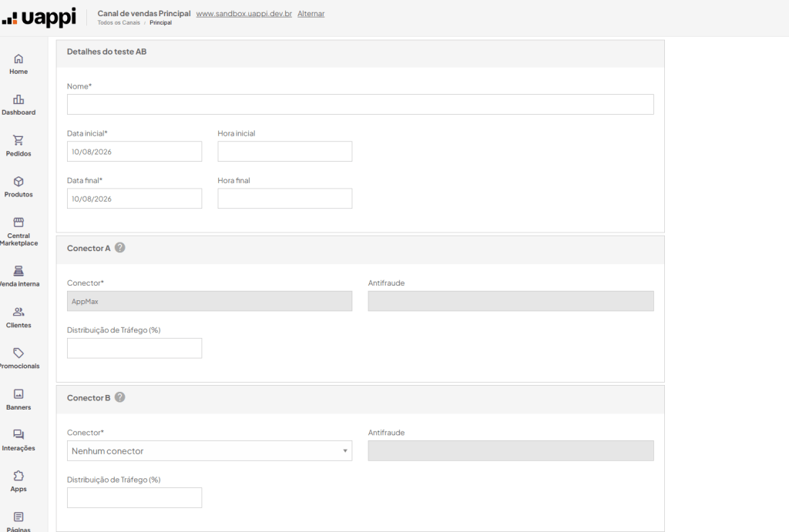The image size is (789, 532).
Task: Open Promocionais tag icon
Action: pos(18,353)
